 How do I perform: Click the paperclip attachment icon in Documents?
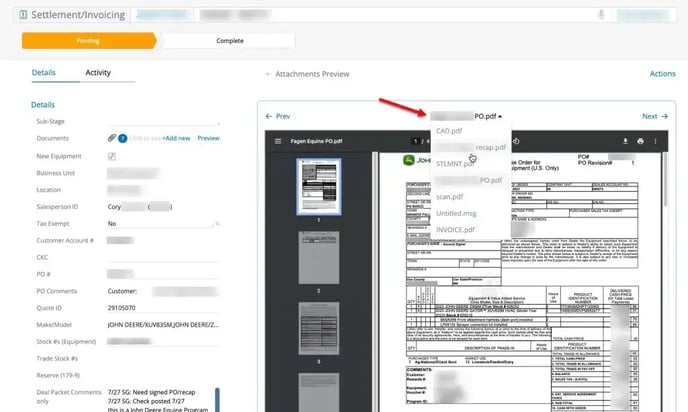112,138
